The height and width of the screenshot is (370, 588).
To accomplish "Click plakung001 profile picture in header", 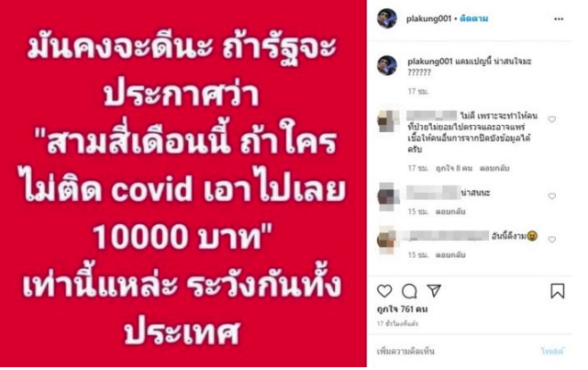I will click(x=387, y=18).
